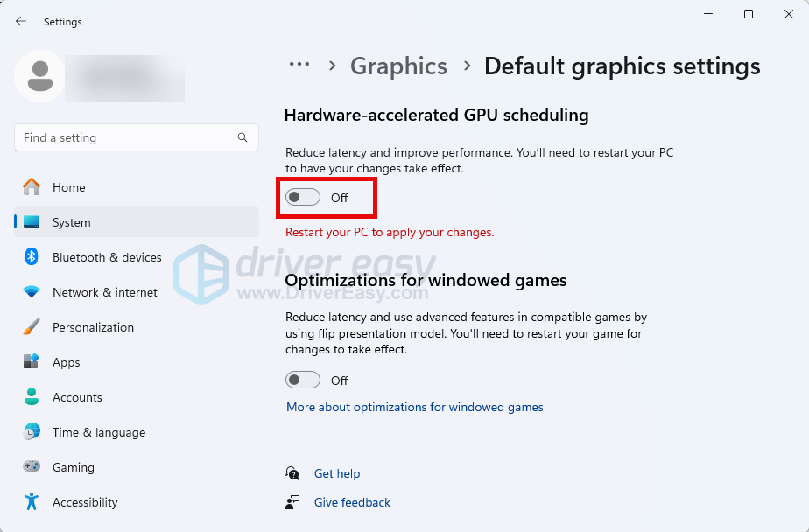
Task: Open Network & internet wifi icon
Action: (x=32, y=292)
